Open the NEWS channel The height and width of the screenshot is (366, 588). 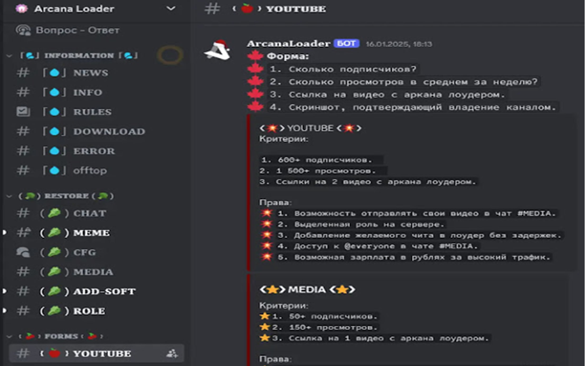tap(91, 73)
